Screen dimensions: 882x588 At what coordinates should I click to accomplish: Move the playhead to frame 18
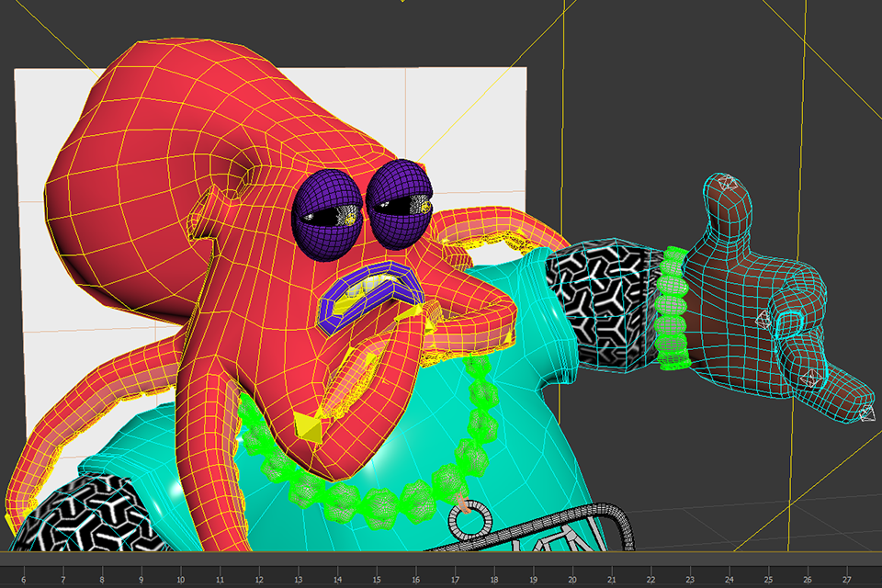494,579
